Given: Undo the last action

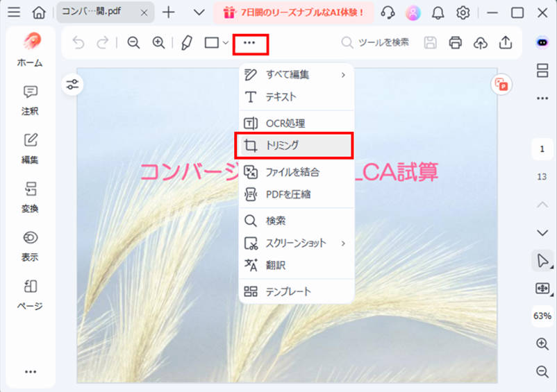Looking at the screenshot, I should coord(78,43).
